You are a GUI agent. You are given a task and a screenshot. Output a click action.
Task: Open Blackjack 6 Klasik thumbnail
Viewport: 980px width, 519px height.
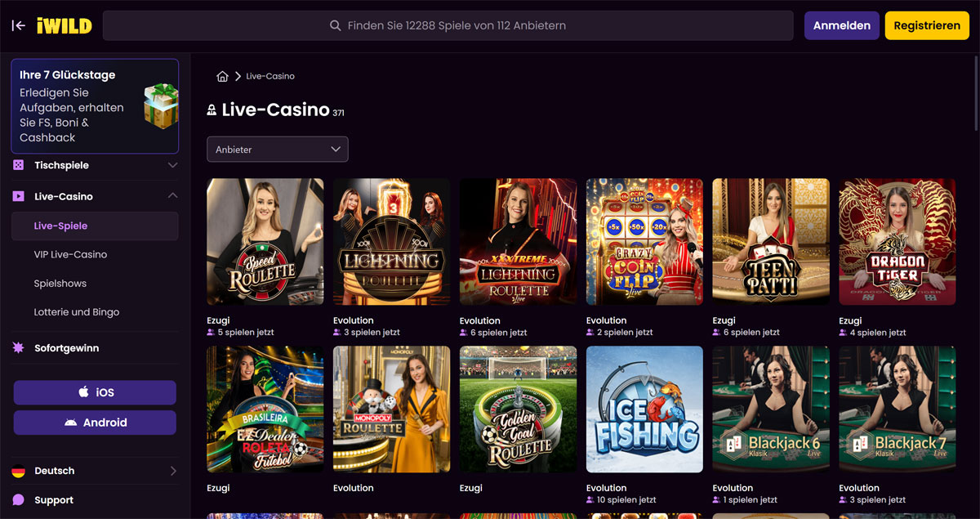pos(771,409)
